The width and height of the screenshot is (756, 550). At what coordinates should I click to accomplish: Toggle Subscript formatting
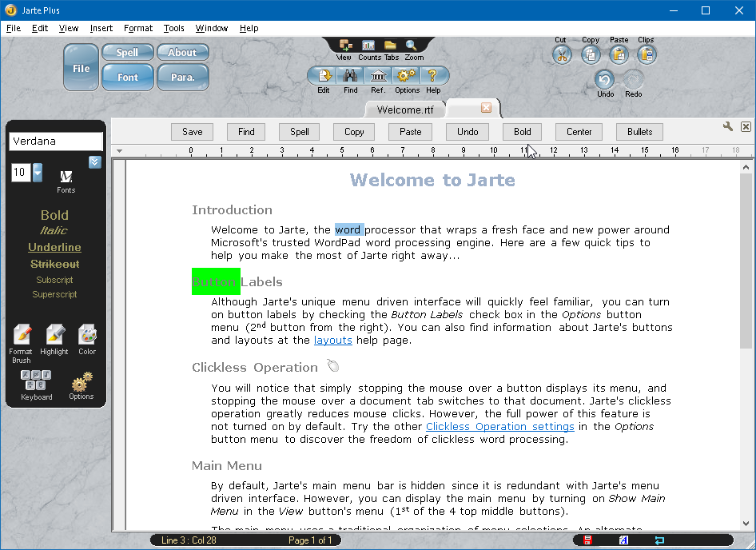(54, 280)
